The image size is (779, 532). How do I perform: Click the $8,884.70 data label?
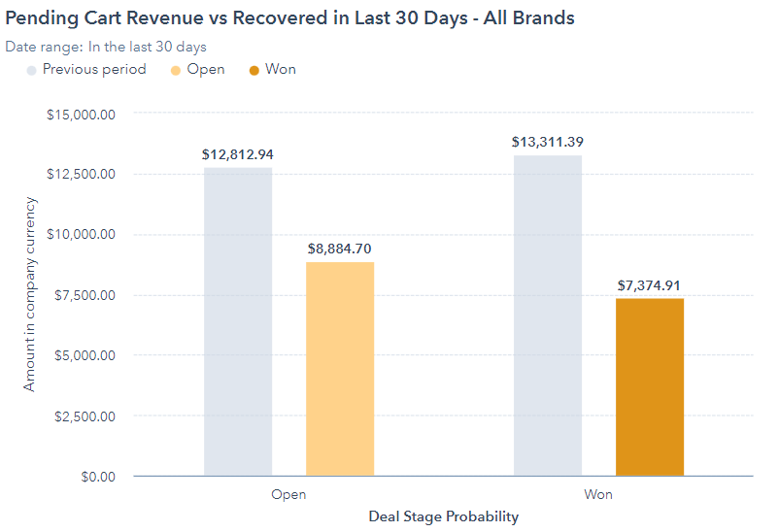[x=340, y=249]
